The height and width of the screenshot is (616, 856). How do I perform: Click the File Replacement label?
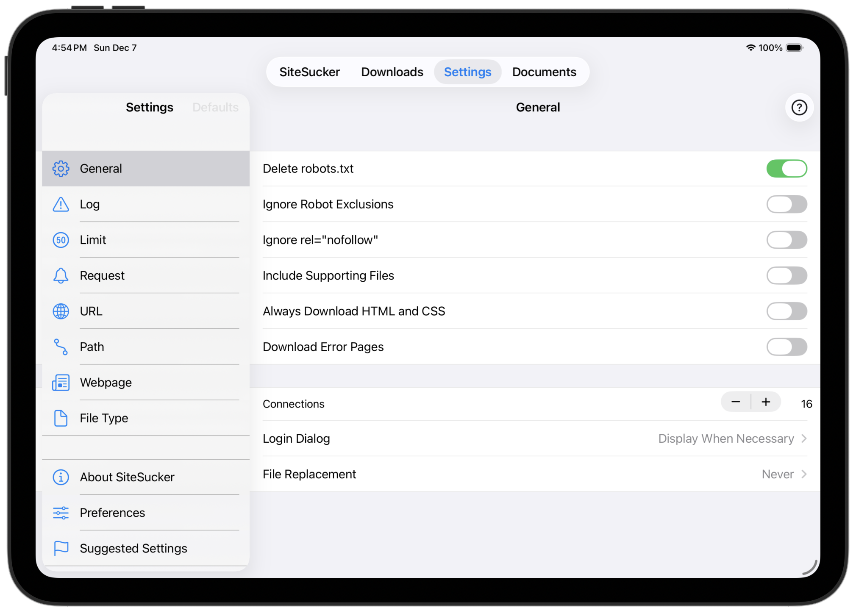click(x=309, y=474)
